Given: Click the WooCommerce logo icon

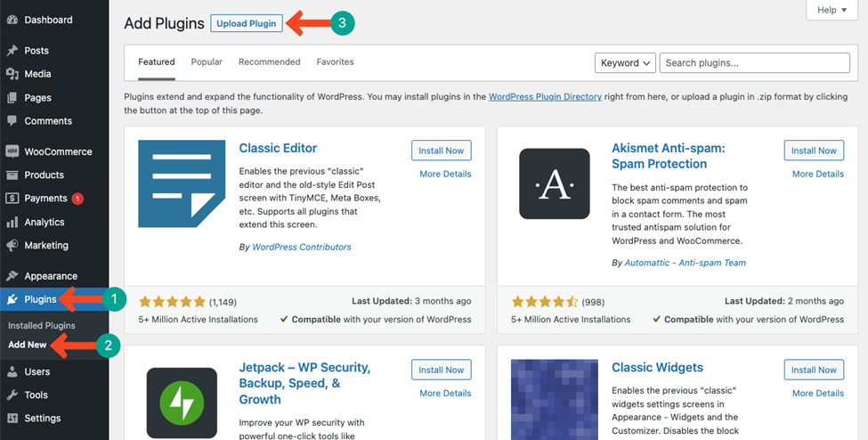Looking at the screenshot, I should [x=12, y=151].
